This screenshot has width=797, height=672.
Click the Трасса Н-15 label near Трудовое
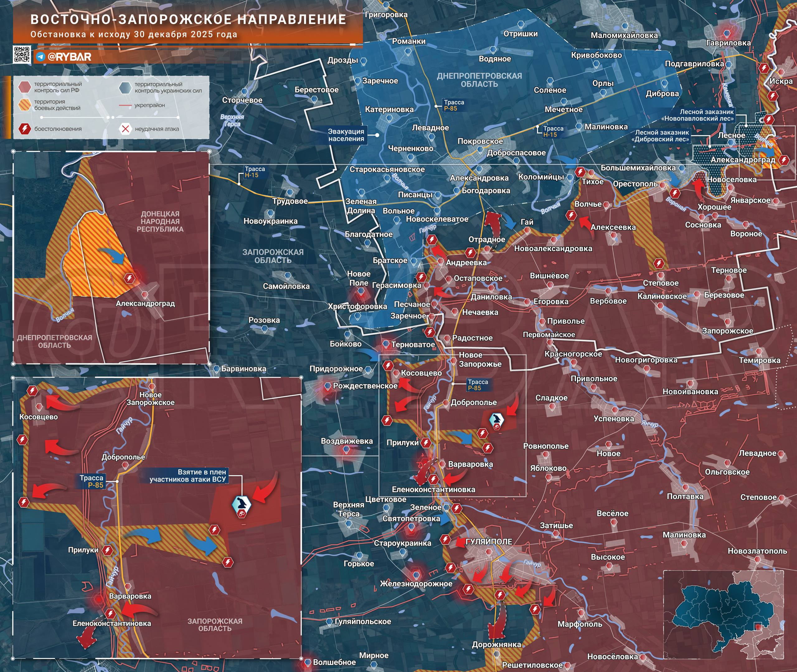point(254,172)
